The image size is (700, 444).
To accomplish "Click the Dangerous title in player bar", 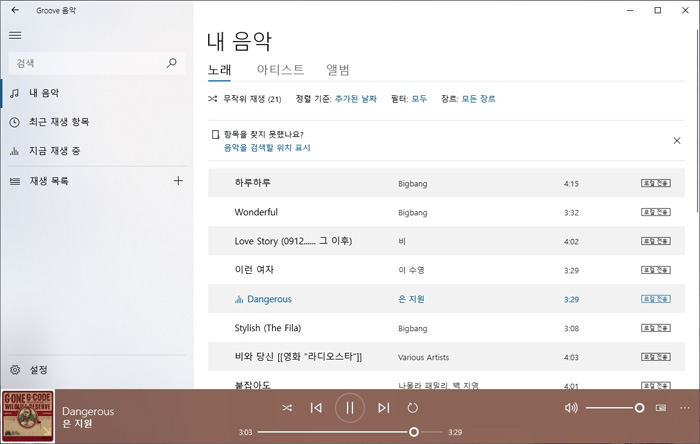I will [88, 411].
